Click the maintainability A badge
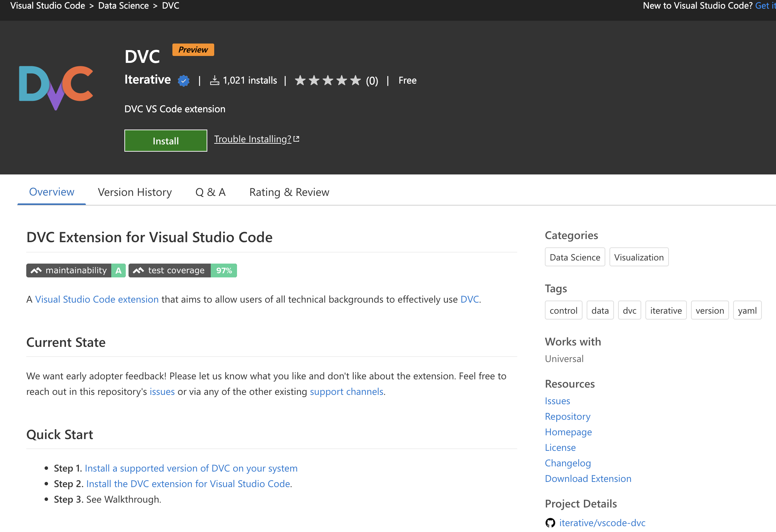The image size is (776, 532). point(76,270)
